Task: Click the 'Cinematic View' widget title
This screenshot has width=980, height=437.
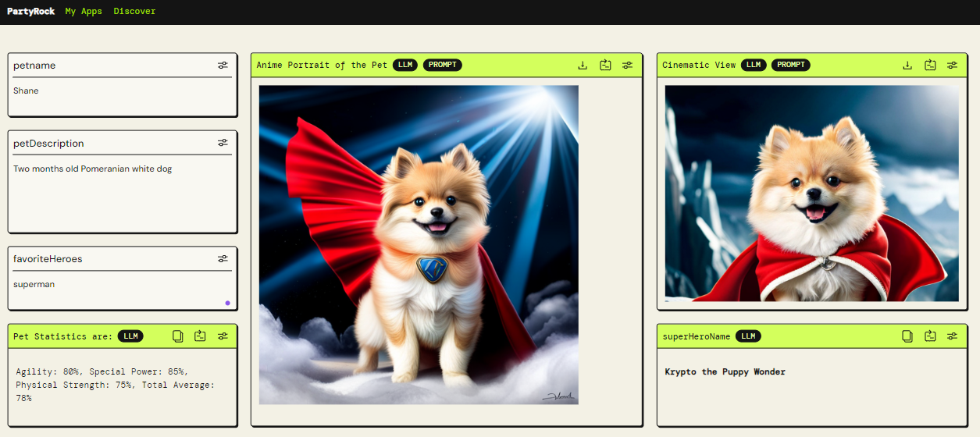Action: pyautogui.click(x=699, y=65)
